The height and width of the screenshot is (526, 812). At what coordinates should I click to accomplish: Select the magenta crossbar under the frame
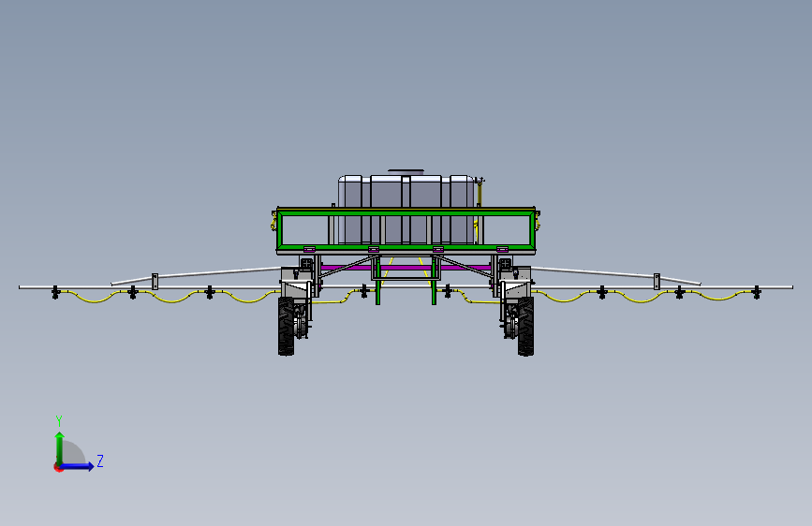pos(406,268)
